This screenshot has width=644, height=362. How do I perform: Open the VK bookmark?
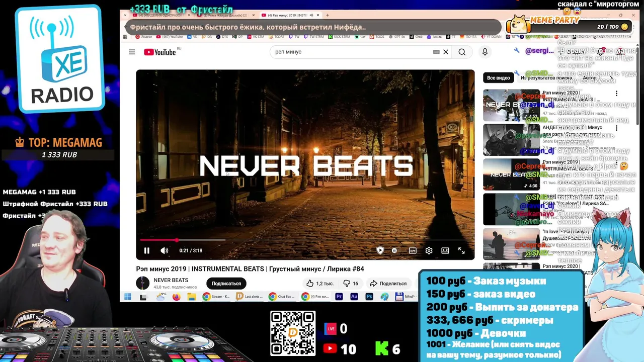(192, 37)
